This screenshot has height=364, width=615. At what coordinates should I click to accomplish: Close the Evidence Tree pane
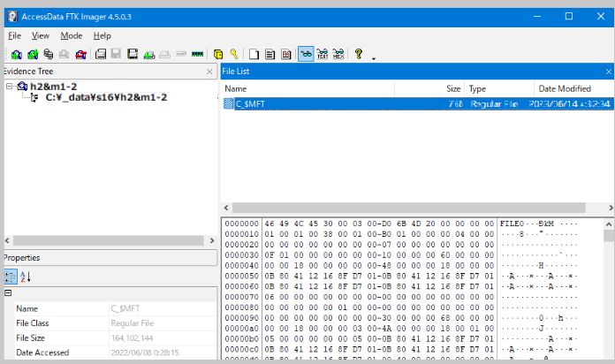click(209, 72)
